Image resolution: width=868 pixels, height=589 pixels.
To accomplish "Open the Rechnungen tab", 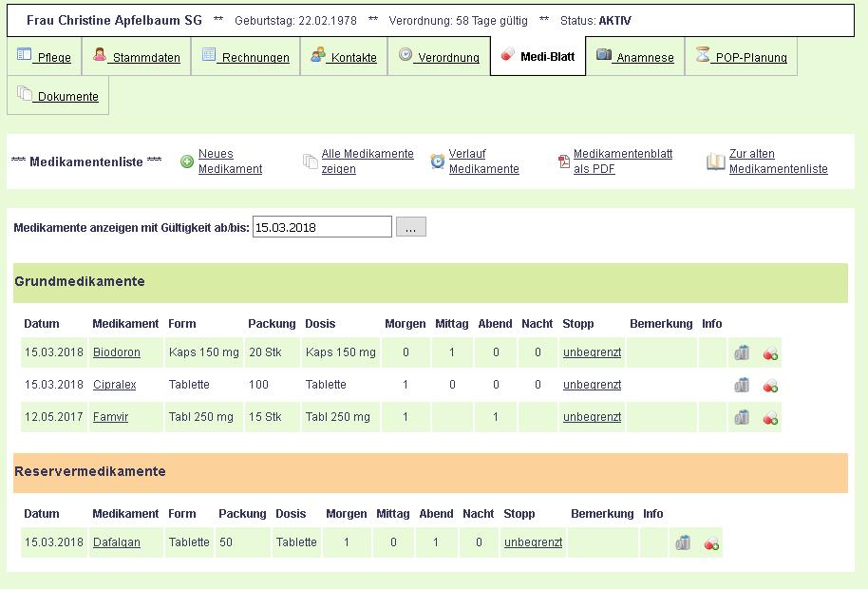I will 245,57.
